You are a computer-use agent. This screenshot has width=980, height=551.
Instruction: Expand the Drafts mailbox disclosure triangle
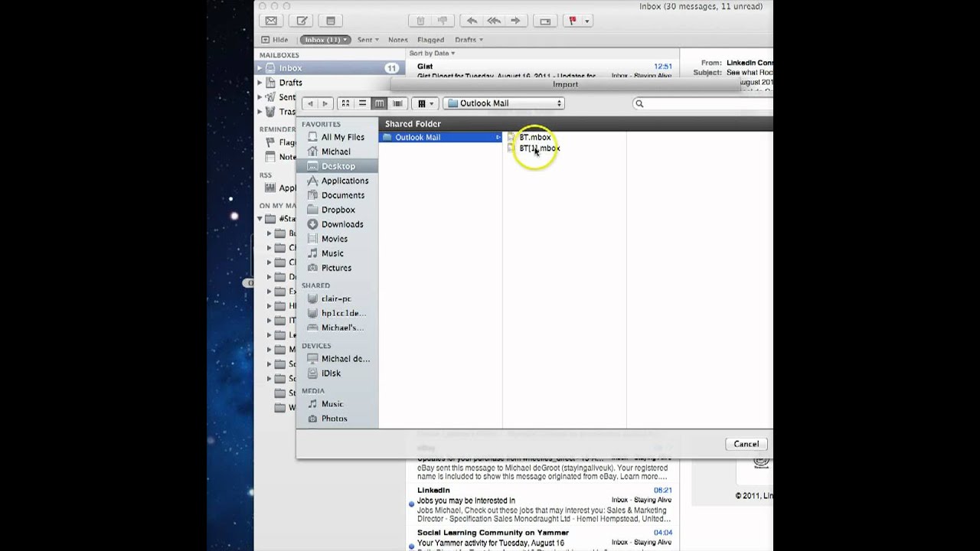coord(260,83)
